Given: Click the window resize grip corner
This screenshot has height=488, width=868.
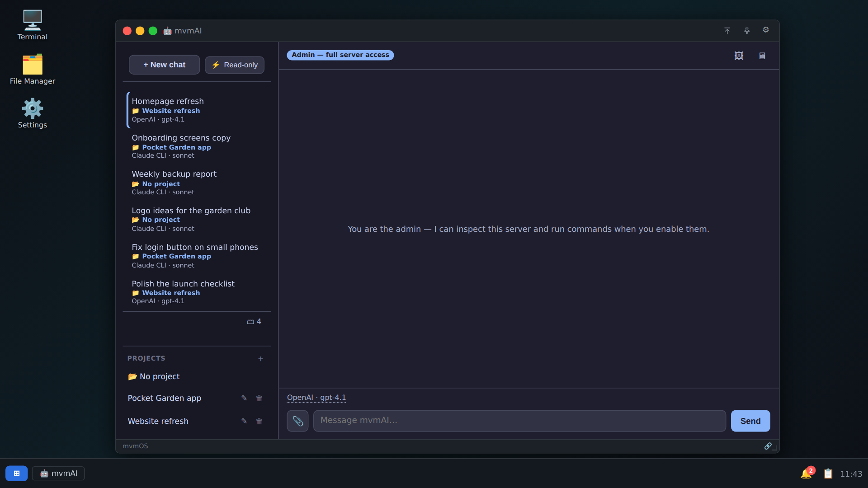Looking at the screenshot, I should (x=774, y=448).
